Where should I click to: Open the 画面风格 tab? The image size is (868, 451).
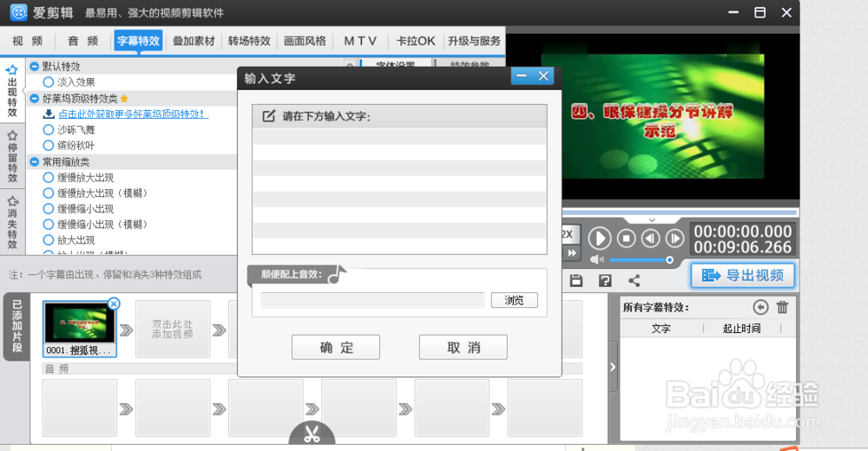pos(305,41)
